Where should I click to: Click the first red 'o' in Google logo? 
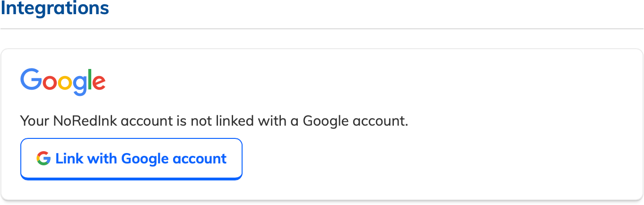[50, 83]
